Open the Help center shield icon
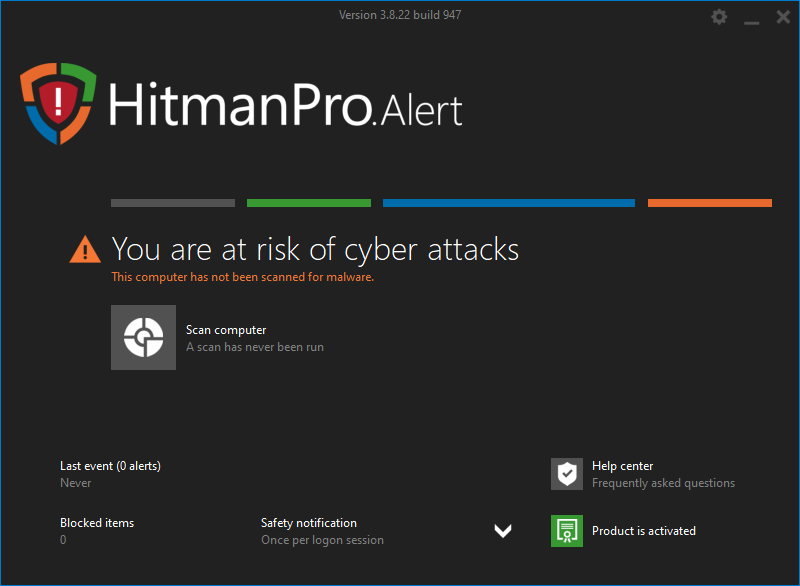 click(567, 474)
